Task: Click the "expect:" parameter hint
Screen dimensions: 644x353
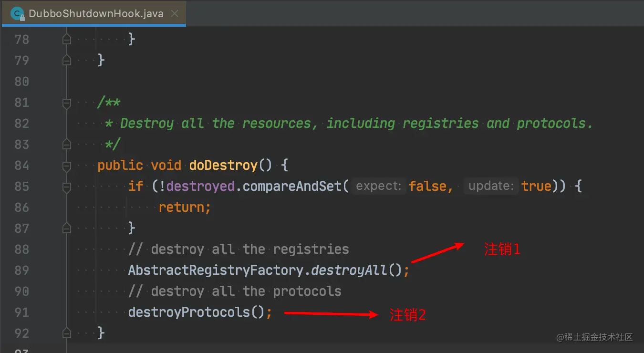Action: (379, 186)
